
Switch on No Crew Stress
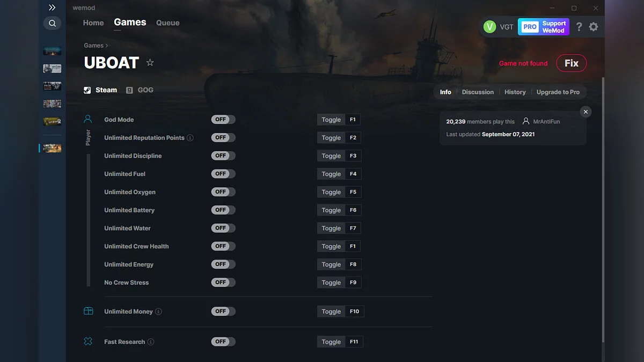(x=223, y=282)
